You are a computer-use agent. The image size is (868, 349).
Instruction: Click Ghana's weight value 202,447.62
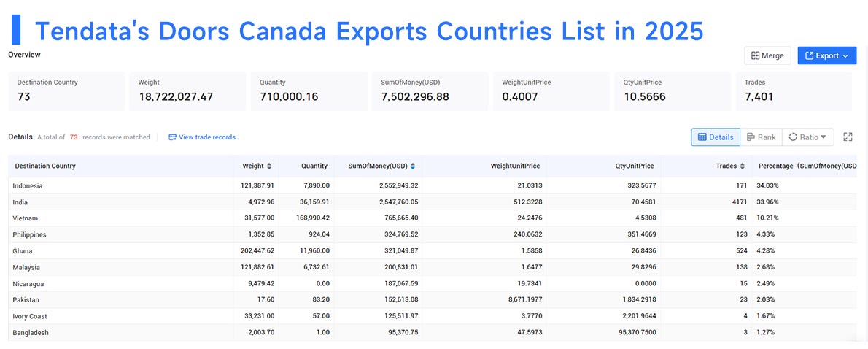[256, 251]
